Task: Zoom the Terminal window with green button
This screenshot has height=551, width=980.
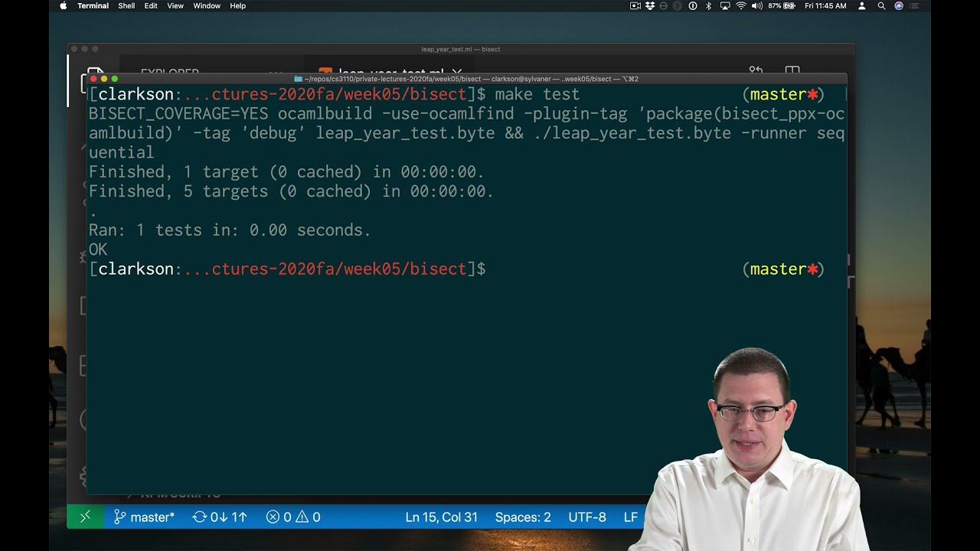Action: pyautogui.click(x=115, y=79)
